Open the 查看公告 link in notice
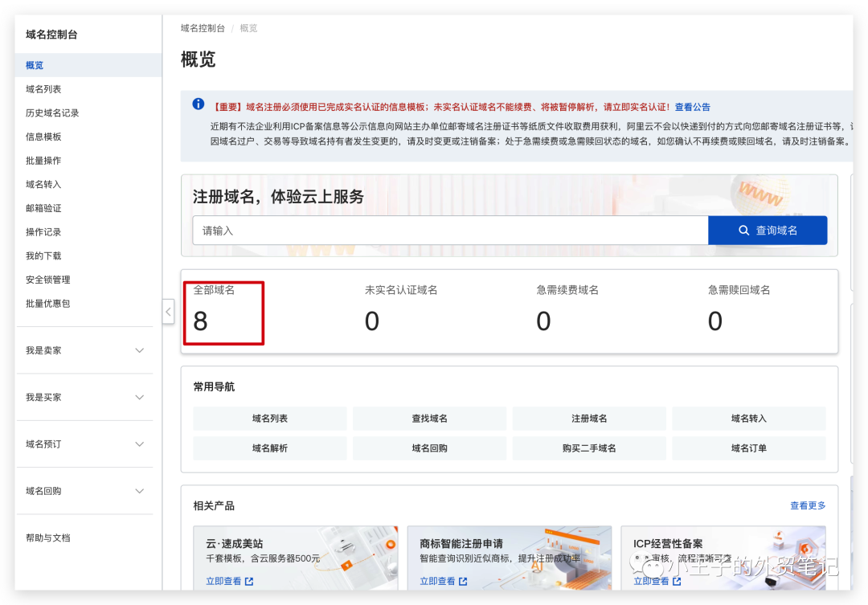 (x=692, y=107)
